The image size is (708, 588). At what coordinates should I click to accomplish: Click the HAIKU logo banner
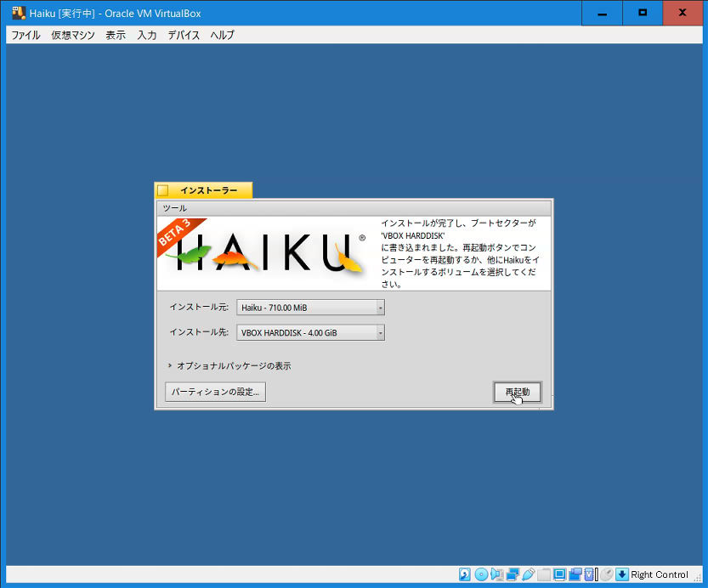[265, 252]
